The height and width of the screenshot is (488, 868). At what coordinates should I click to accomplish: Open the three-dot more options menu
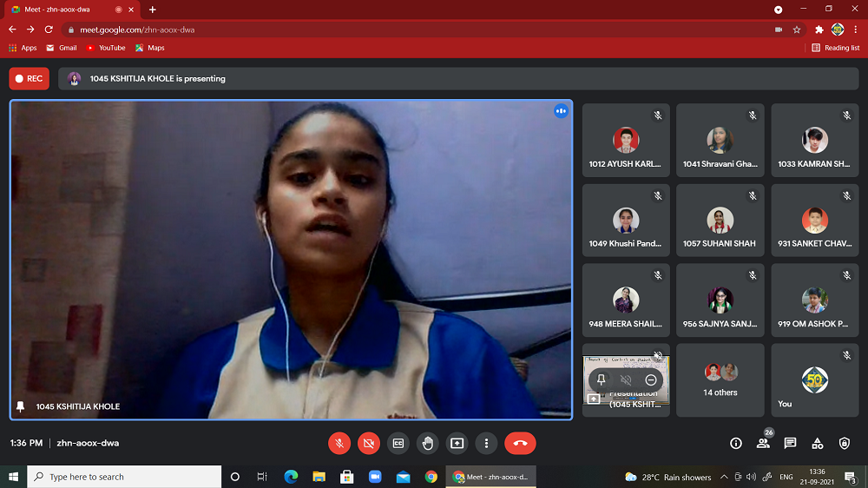[x=487, y=443]
